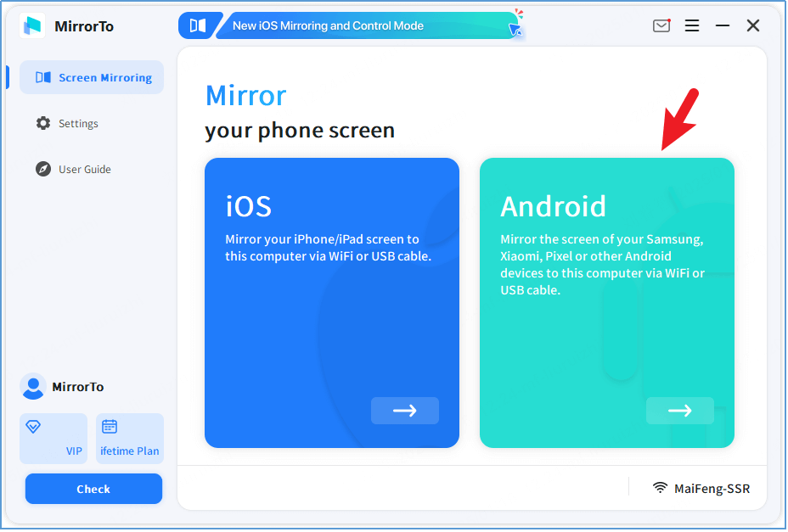Open the mail envelope messages icon
This screenshot has height=532, width=788.
(x=661, y=25)
